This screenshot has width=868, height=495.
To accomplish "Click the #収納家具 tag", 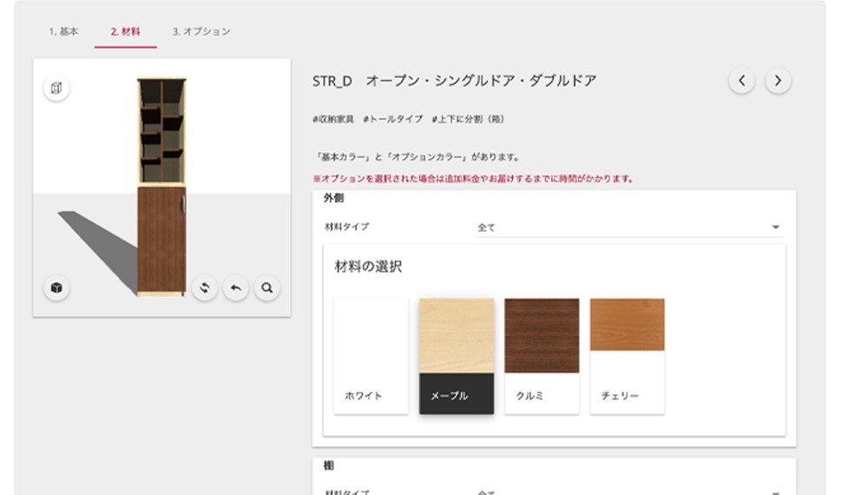I will click(332, 119).
